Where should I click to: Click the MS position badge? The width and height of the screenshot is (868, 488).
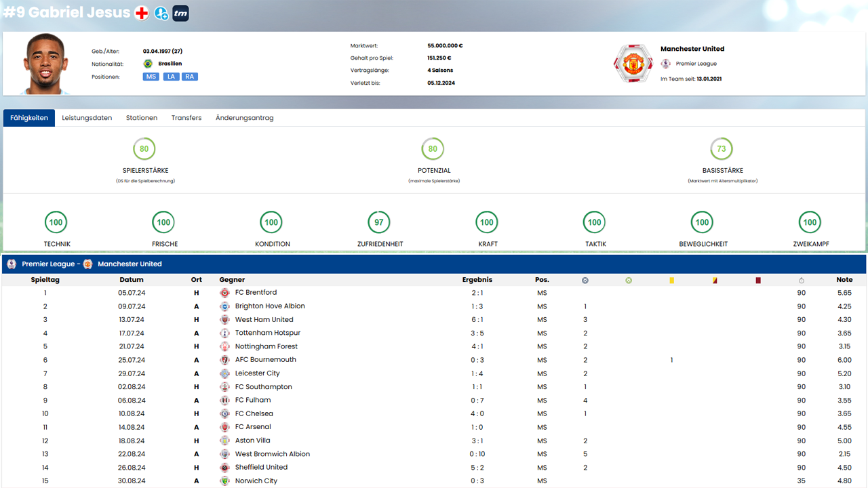click(151, 77)
